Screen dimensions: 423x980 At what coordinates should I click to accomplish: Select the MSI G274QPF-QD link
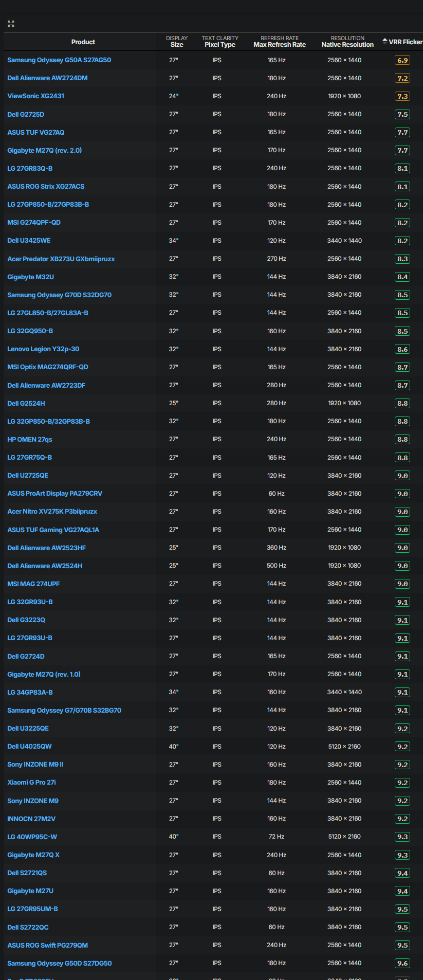tap(34, 223)
